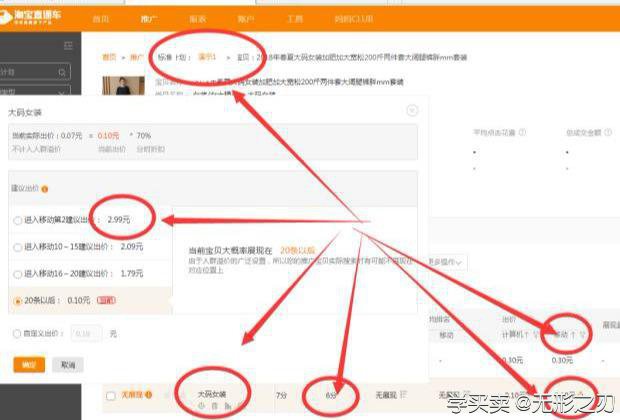Click the 0.30元 mobile bid value
620x420 pixels.
562,360
